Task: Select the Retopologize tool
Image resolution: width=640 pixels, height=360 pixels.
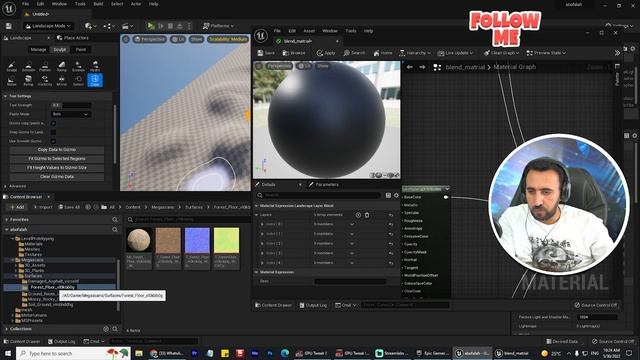Action: pyautogui.click(x=28, y=80)
